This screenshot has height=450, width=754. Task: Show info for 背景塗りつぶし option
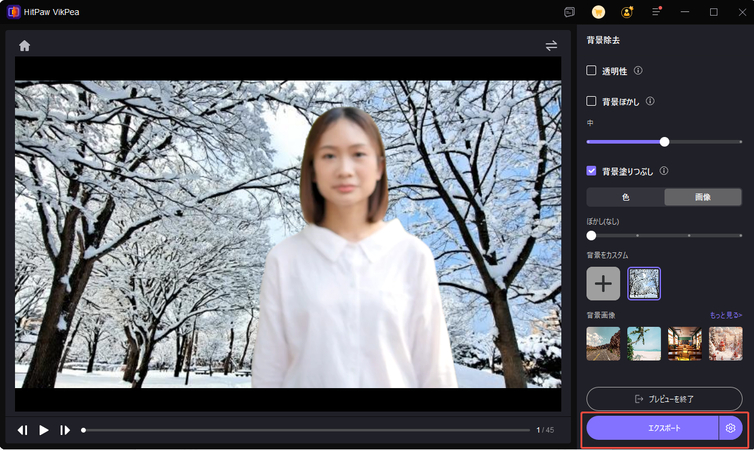click(664, 171)
